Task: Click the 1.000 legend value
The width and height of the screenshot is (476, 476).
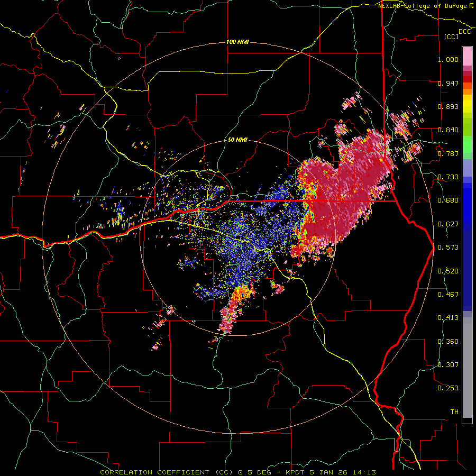Action: (x=448, y=59)
